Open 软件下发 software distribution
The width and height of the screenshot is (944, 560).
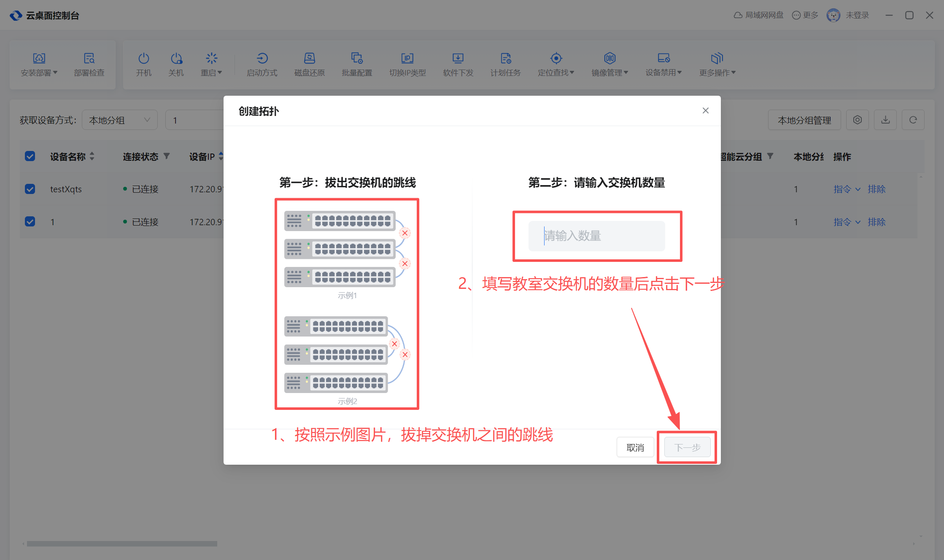(x=458, y=59)
